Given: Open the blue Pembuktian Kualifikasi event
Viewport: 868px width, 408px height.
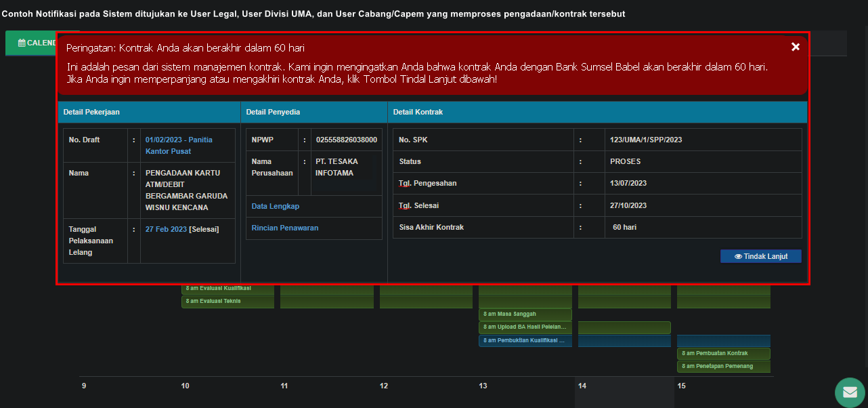Looking at the screenshot, I should tap(525, 341).
